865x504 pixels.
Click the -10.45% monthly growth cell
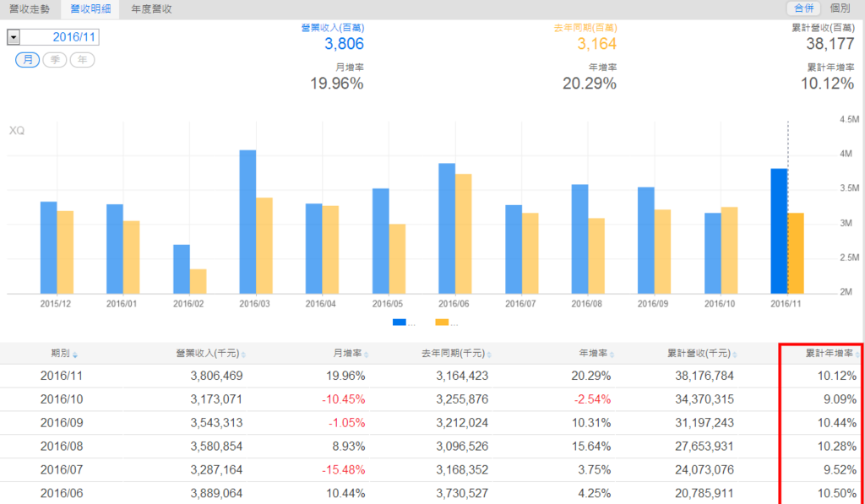tap(344, 399)
